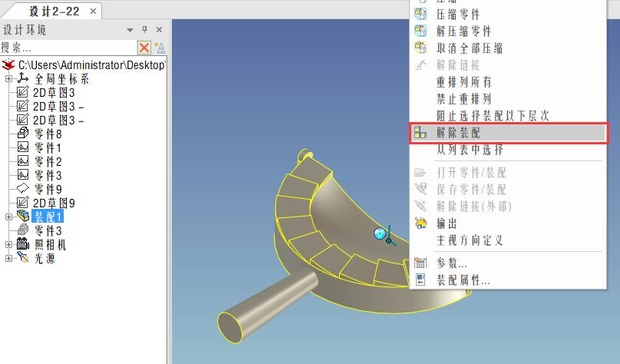
Task: Click inside the 搜索... search field
Action: [x=68, y=48]
